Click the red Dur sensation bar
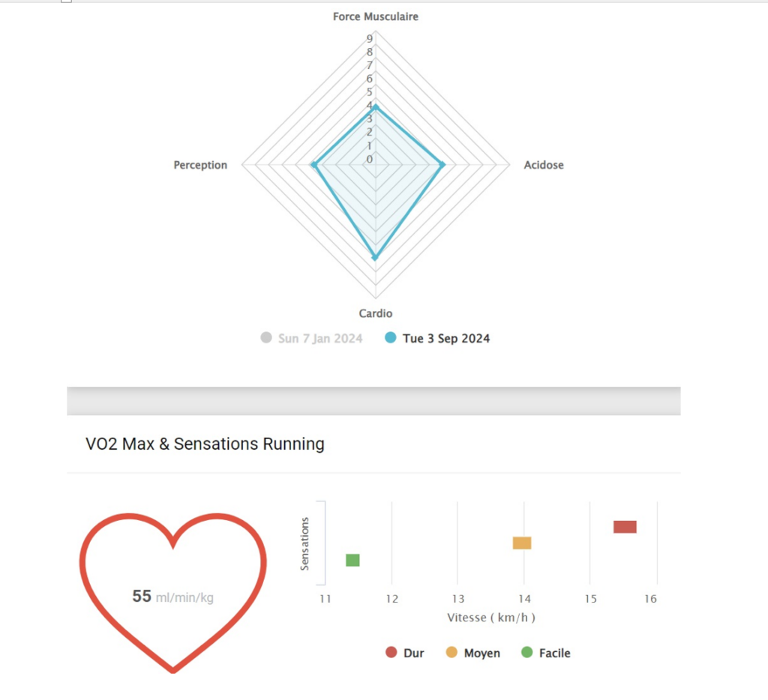768x700 pixels. point(625,527)
